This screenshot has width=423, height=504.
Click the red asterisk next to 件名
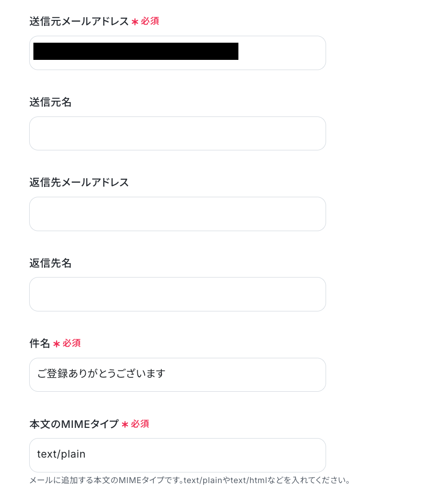point(57,344)
